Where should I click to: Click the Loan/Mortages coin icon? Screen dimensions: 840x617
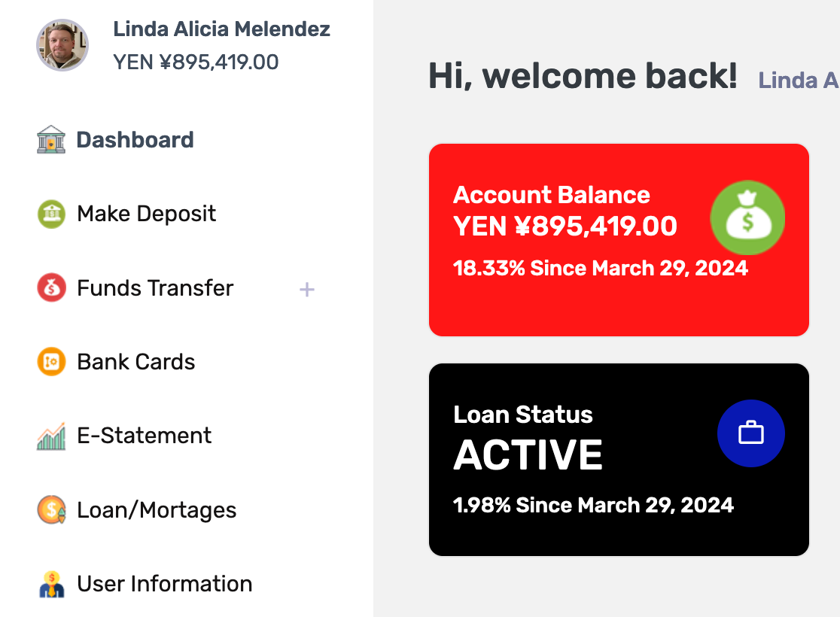coord(51,510)
